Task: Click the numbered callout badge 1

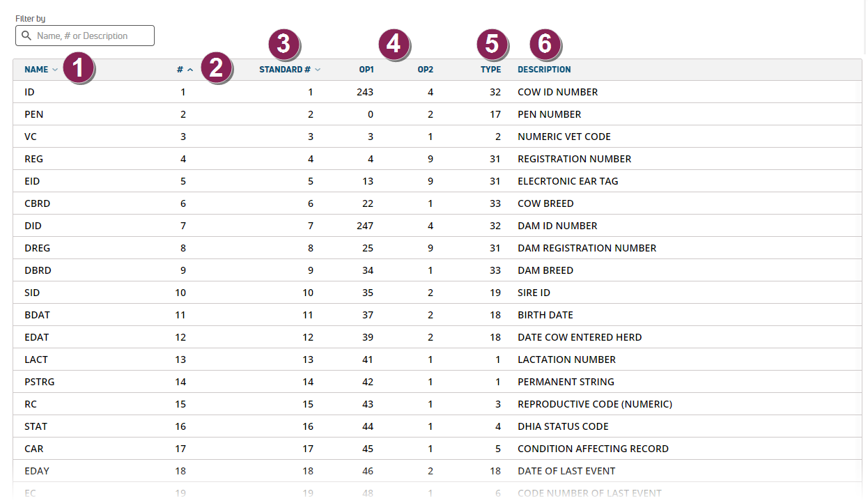Action: (78, 68)
